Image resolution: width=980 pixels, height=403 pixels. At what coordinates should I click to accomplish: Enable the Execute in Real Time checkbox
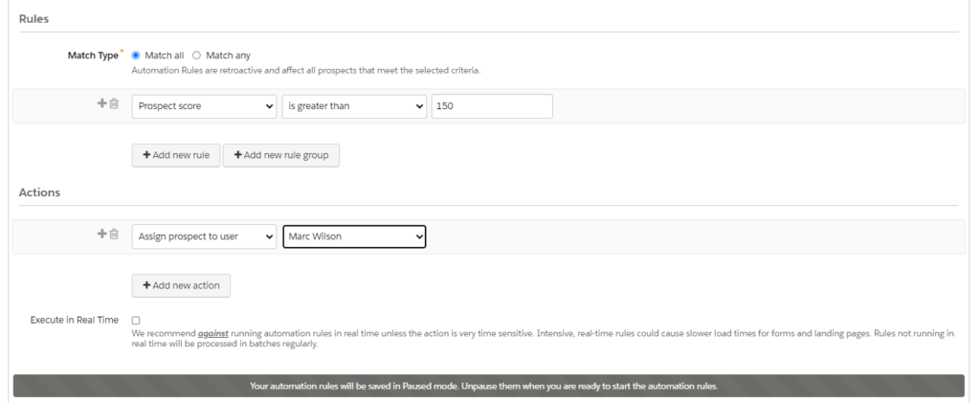point(136,320)
